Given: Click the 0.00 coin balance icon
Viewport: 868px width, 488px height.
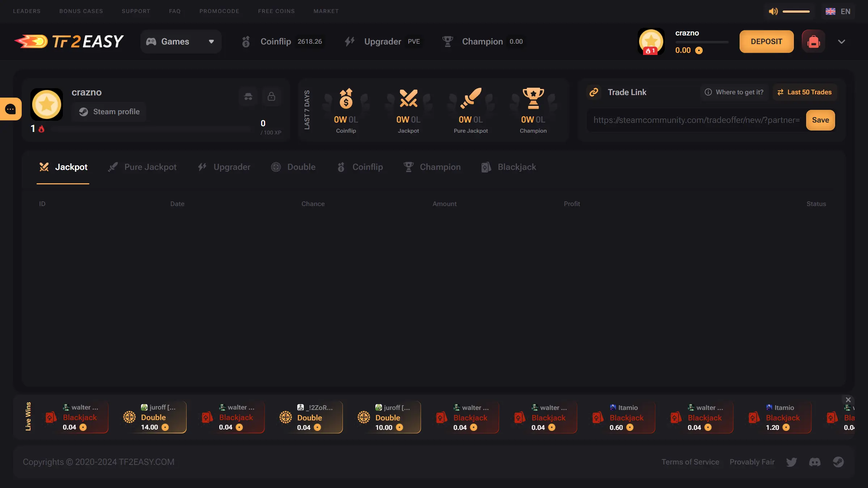Looking at the screenshot, I should coord(699,50).
